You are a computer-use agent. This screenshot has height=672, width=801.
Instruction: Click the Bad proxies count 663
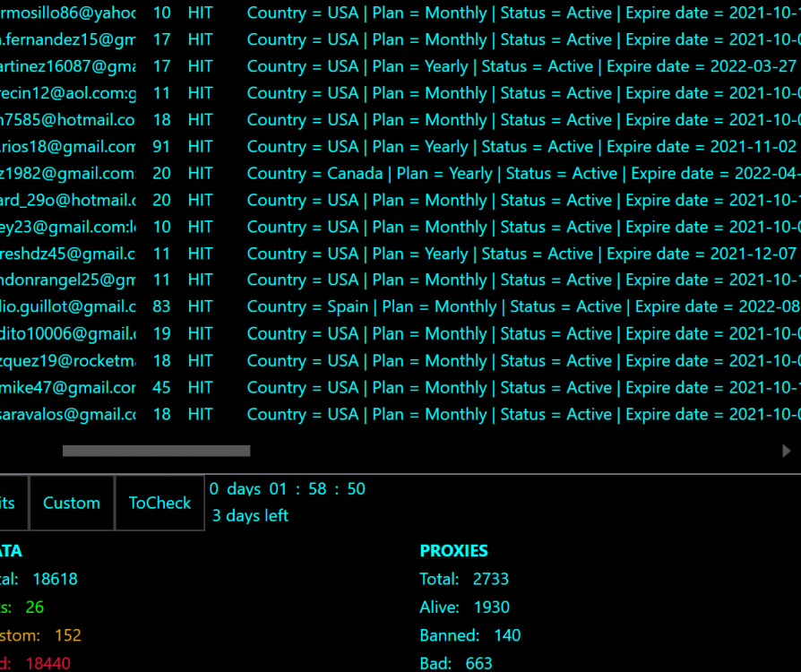coord(478,662)
